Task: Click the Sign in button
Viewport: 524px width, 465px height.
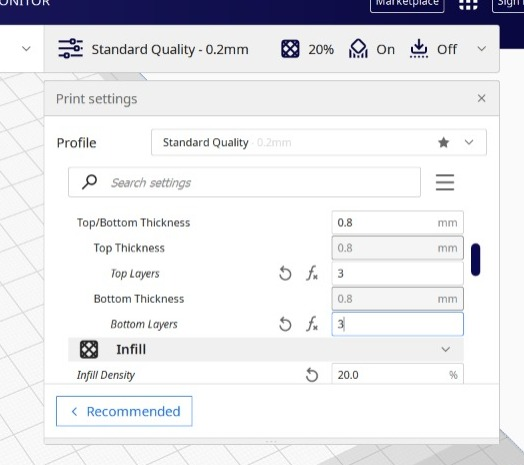Action: pyautogui.click(x=508, y=4)
